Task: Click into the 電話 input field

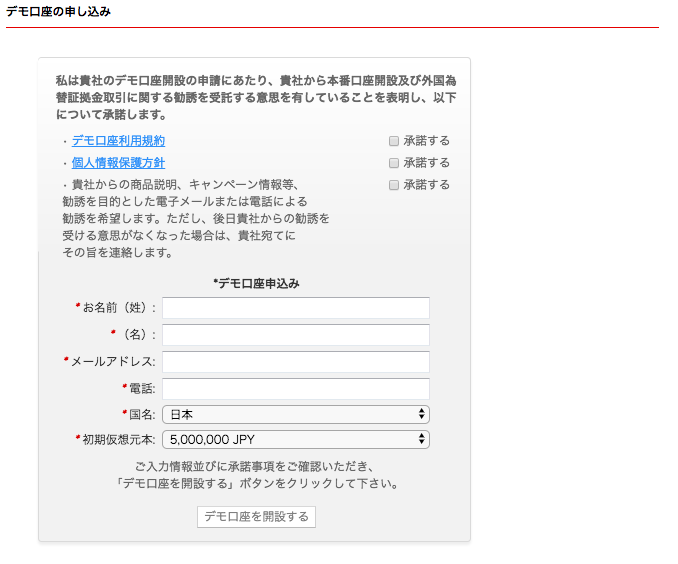Action: [x=296, y=389]
